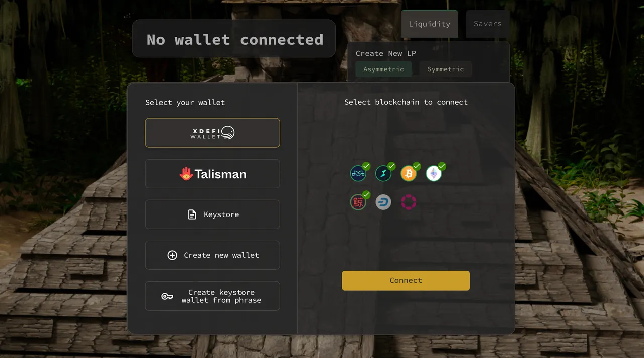Choose the XDEFI Wallet option

pos(212,133)
